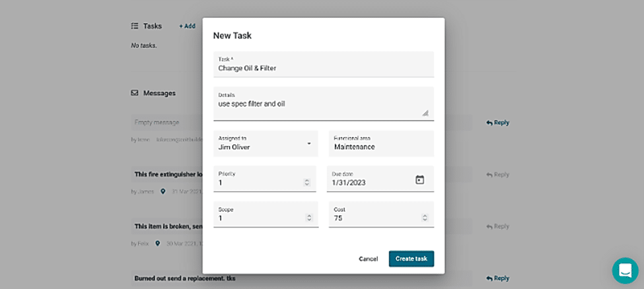This screenshot has width=644, height=289.
Task: Reply to the burned out replacement message
Action: click(497, 278)
